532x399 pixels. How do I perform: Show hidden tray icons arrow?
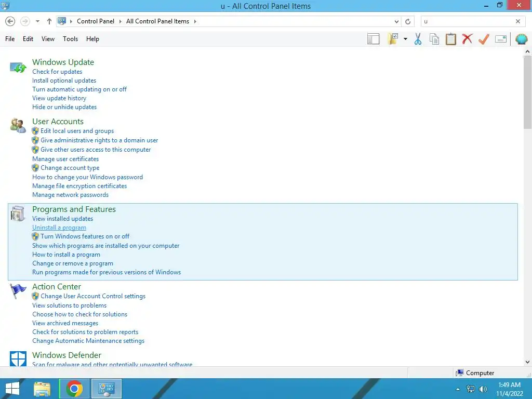tap(458, 389)
